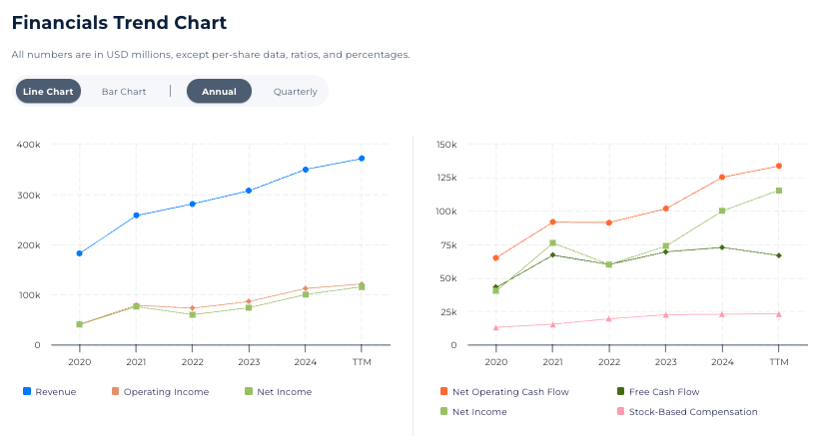Click the Revenue 2020 data point
Screen dimensions: 813x436
point(79,254)
